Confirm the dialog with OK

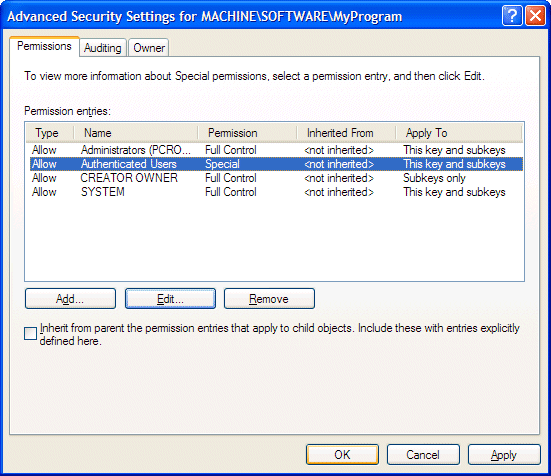pos(342,455)
